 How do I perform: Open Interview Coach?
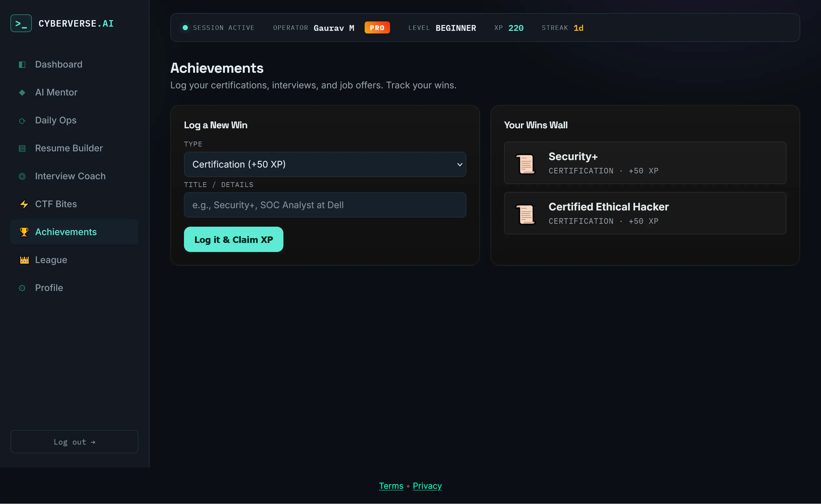[74, 176]
